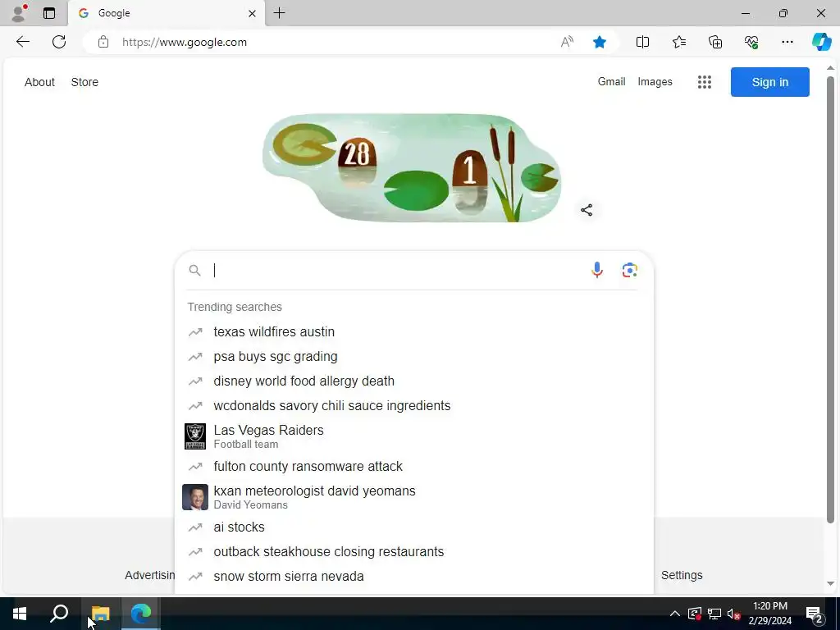Click David Yeomans photo thumbnail
The image size is (840, 630).
coord(195,497)
